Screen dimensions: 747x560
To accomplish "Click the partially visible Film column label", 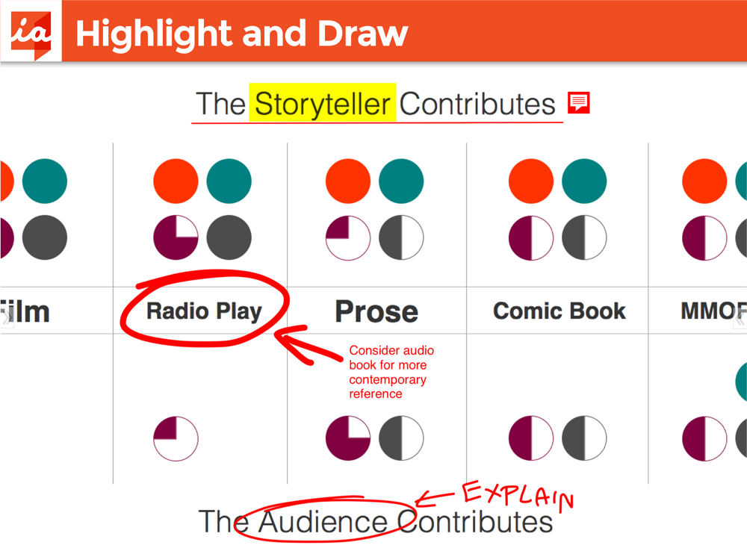I will [x=25, y=312].
